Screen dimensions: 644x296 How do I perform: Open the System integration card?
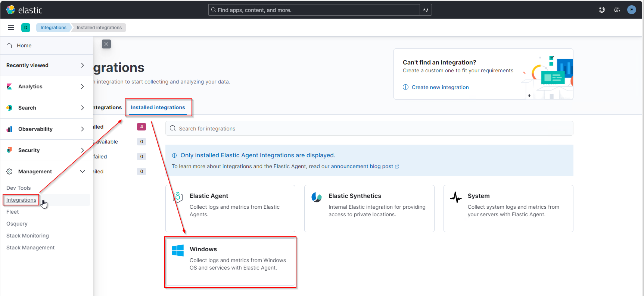point(508,208)
